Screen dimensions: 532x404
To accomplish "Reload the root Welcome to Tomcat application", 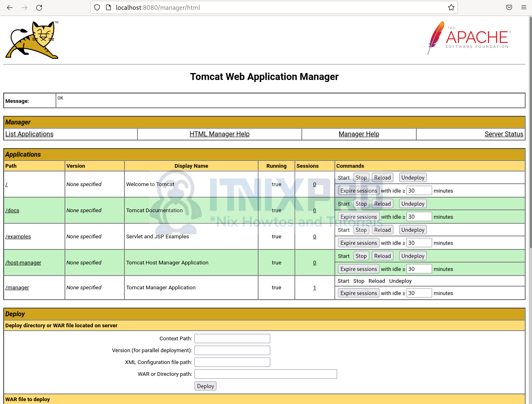I will 382,178.
